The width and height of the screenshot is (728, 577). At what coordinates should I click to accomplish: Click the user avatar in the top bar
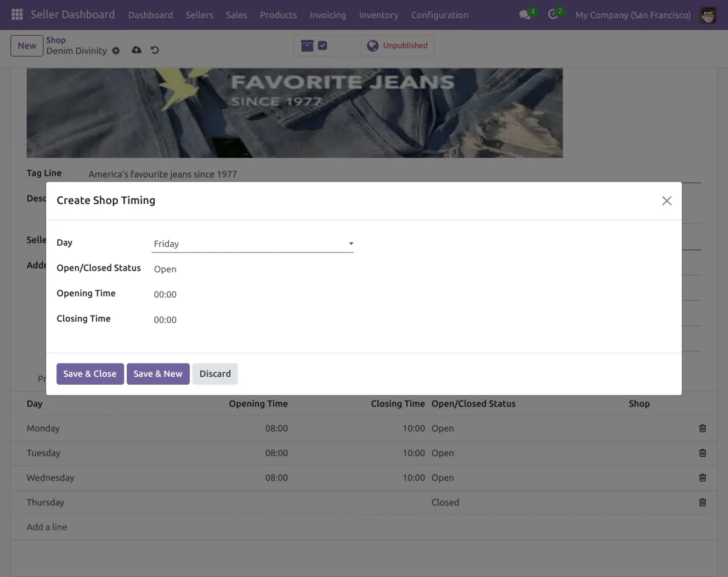pos(708,15)
